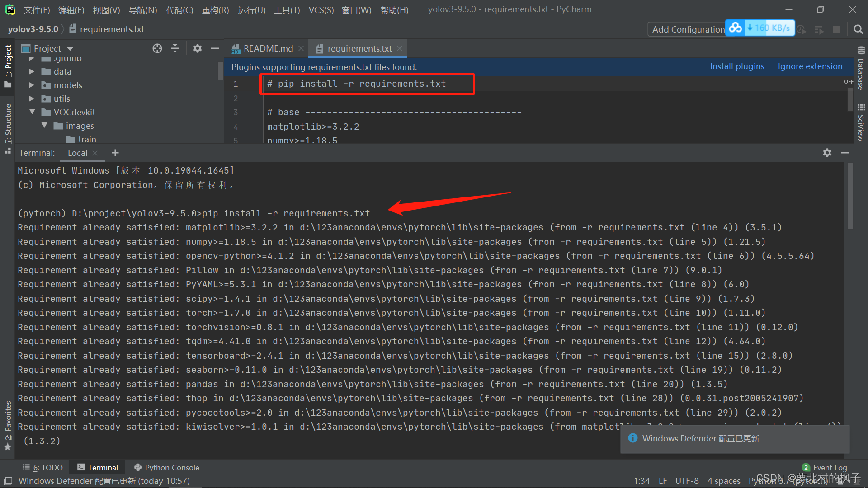Click the locate current file target icon
Viewport: 868px width, 488px height.
[157, 48]
